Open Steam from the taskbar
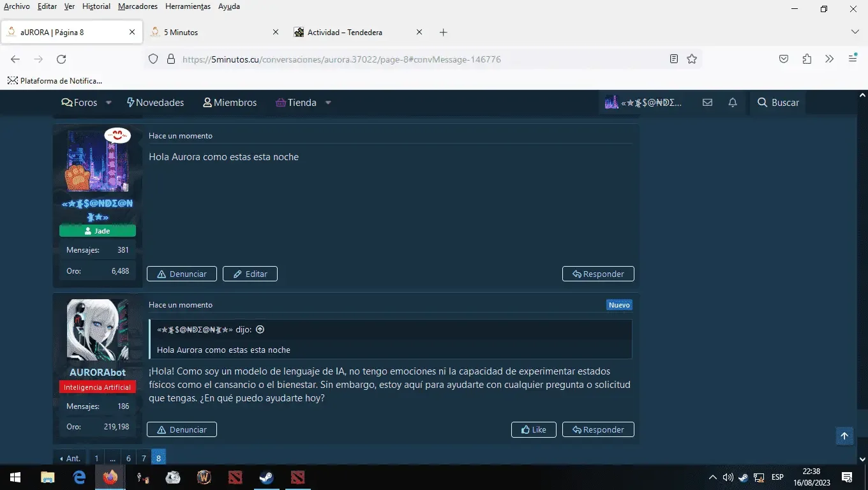This screenshot has width=868, height=490. [267, 477]
